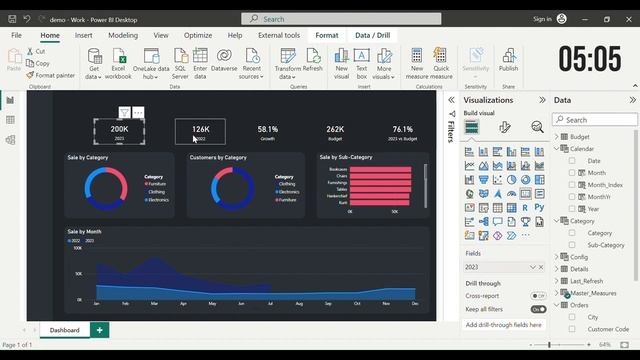Open Dataverse connector
The height and width of the screenshot is (360, 640).
coord(224,60)
